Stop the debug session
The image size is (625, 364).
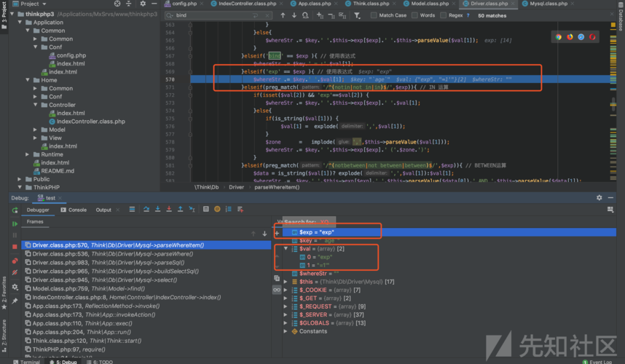tap(15, 247)
